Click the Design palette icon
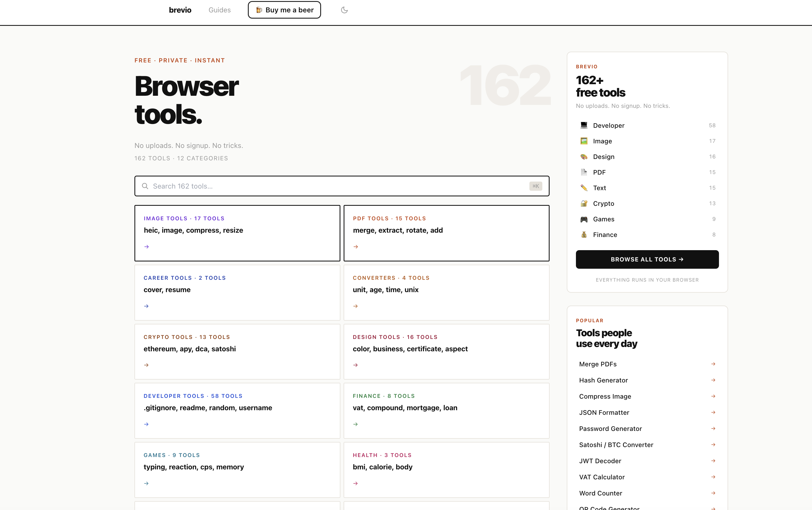The image size is (812, 510). (x=584, y=157)
